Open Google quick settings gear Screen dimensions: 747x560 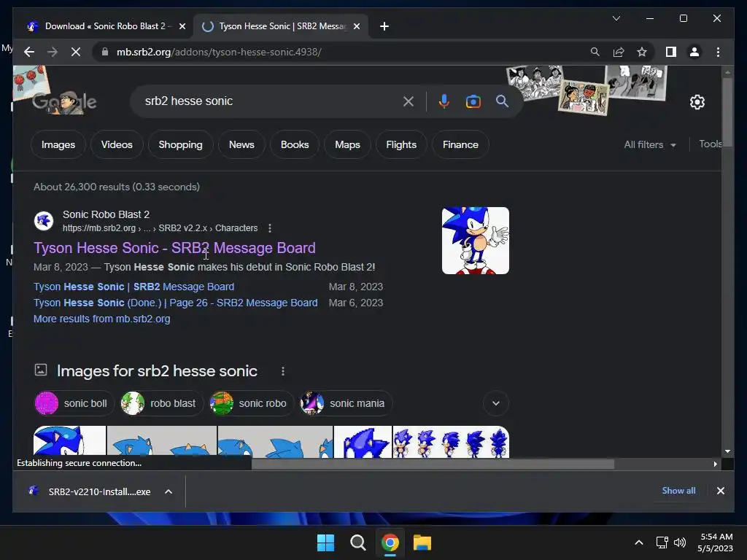click(697, 102)
